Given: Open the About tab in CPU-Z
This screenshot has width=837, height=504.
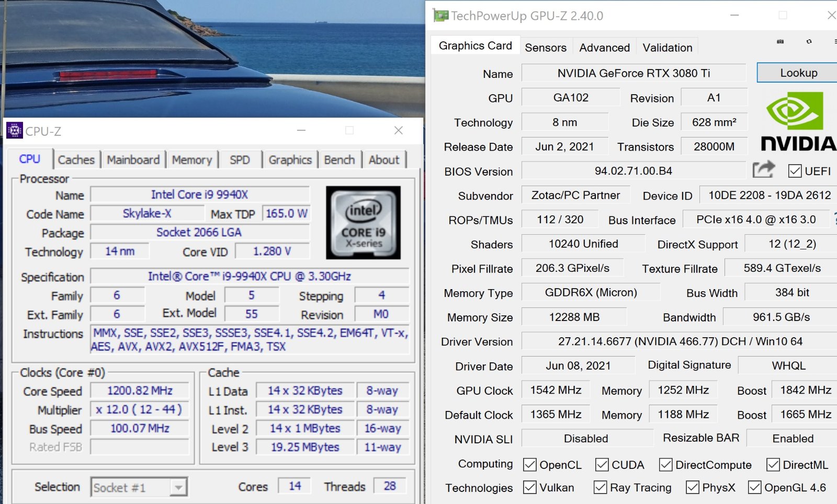Looking at the screenshot, I should 384,159.
